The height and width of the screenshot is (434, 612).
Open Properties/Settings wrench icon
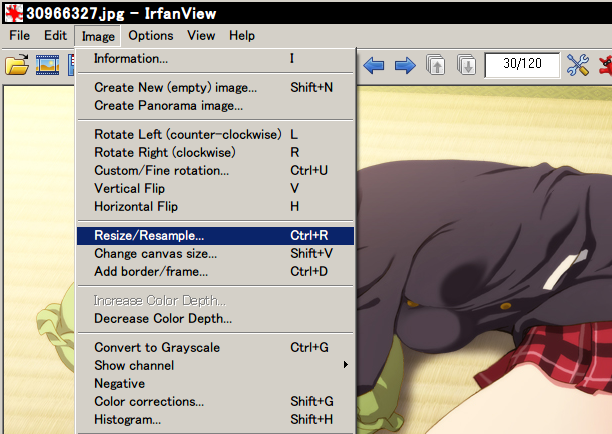578,65
